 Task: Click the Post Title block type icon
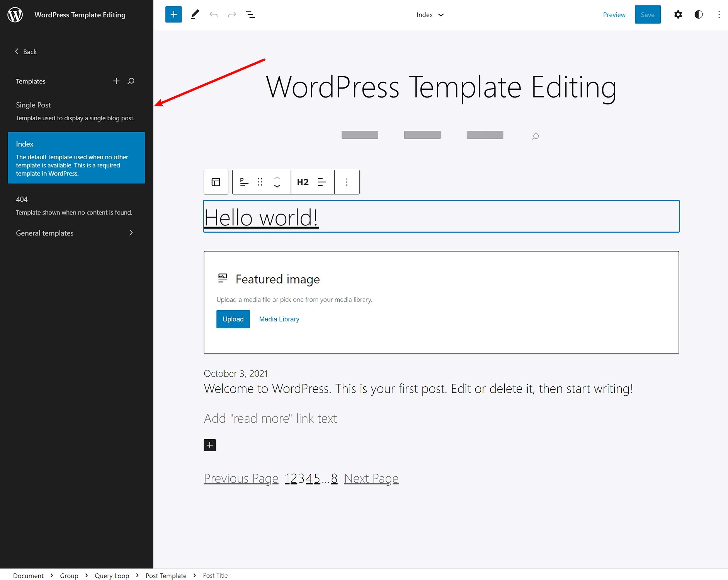click(244, 182)
